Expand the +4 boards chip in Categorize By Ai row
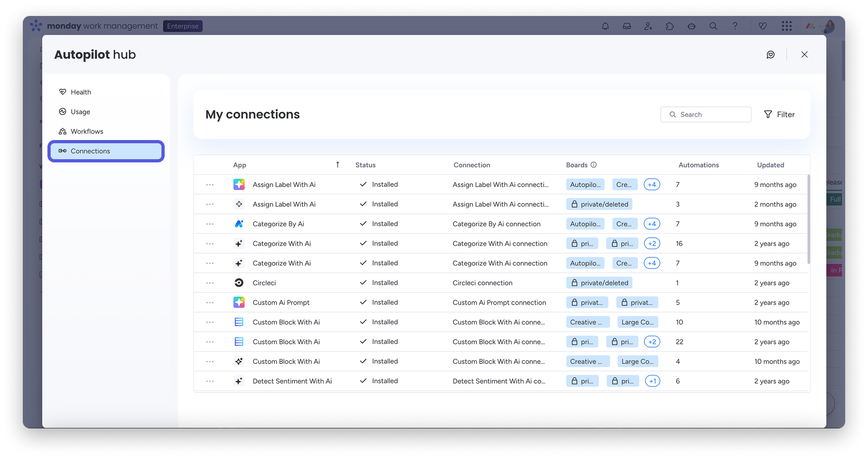 (652, 224)
